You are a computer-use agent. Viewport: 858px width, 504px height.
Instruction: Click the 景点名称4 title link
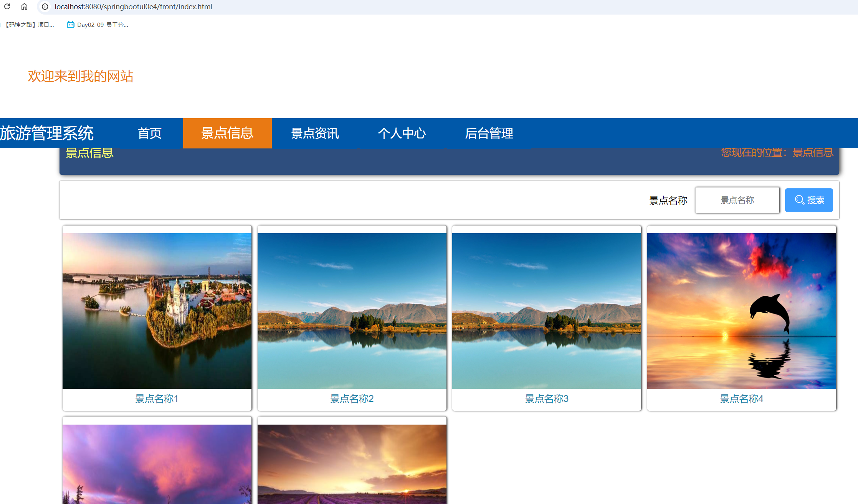click(741, 399)
